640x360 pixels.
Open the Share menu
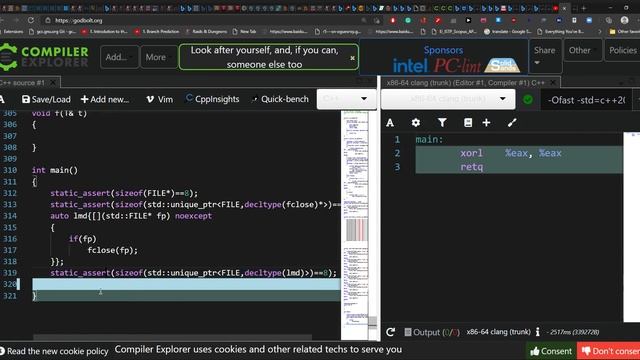(544, 55)
